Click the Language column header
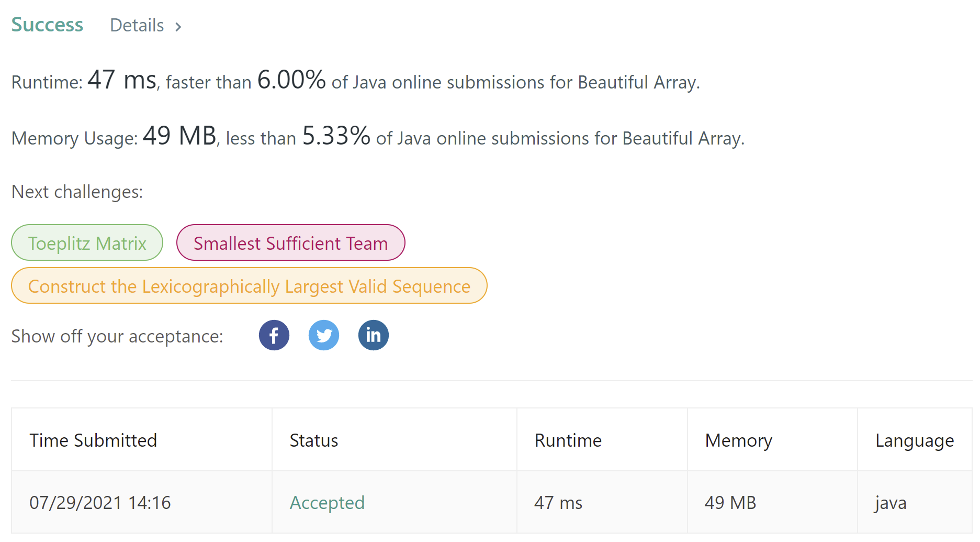 pos(915,440)
